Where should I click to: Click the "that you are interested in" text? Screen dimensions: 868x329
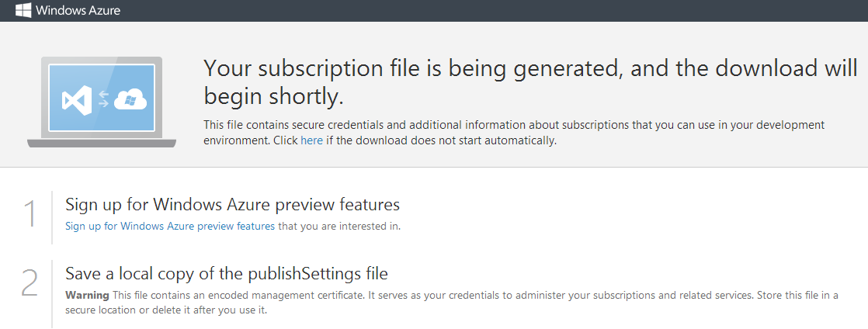(x=339, y=227)
